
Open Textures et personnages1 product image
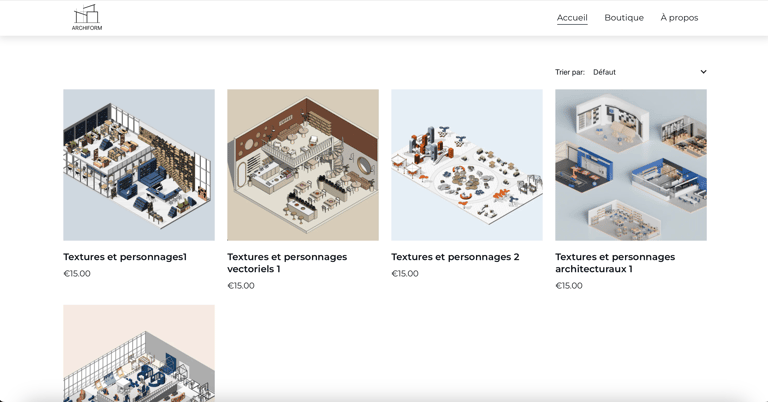coord(139,165)
